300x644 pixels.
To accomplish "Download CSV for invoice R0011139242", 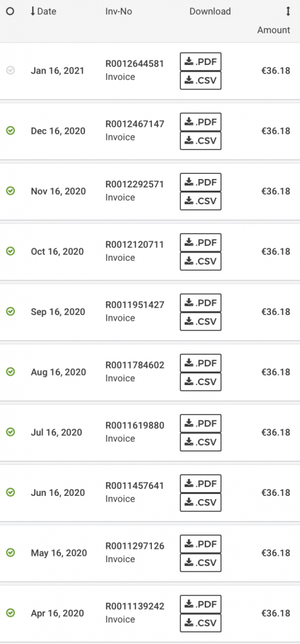I will click(x=201, y=623).
